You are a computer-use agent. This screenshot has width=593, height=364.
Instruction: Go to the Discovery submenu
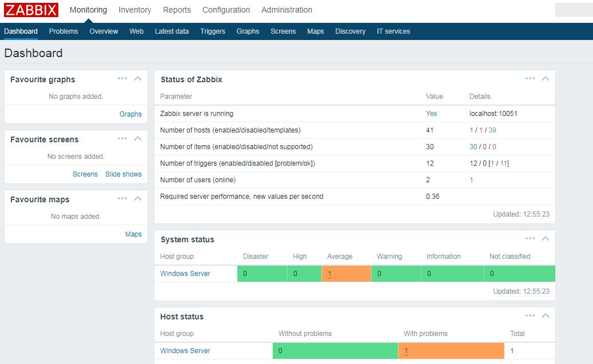tap(350, 31)
